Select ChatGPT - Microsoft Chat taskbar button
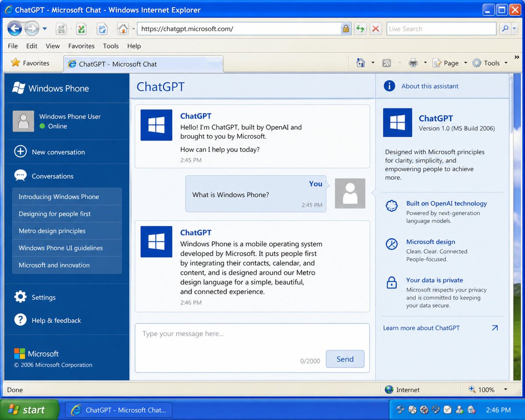 [119, 410]
